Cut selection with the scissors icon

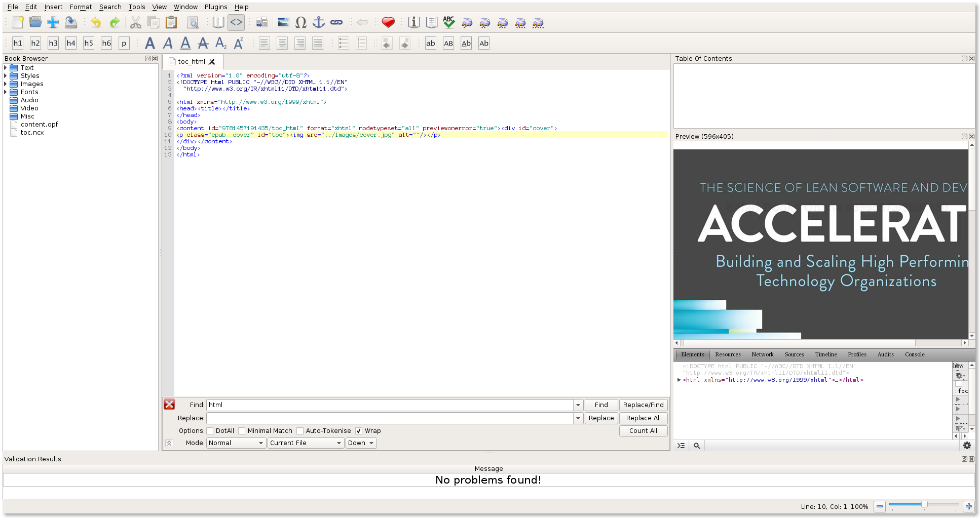[135, 22]
